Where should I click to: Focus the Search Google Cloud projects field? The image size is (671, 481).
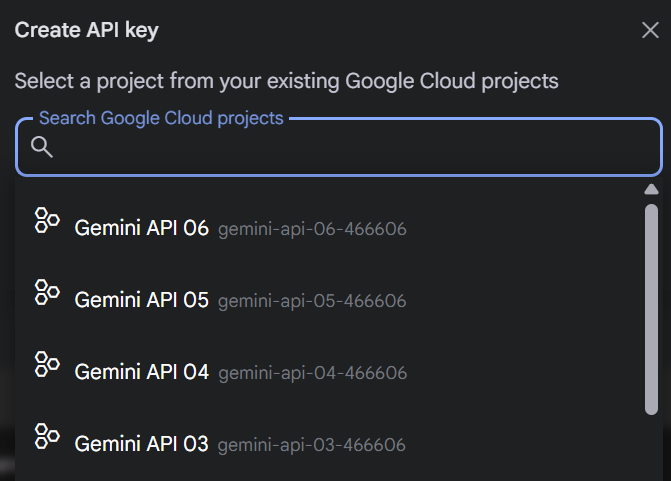[x=339, y=147]
